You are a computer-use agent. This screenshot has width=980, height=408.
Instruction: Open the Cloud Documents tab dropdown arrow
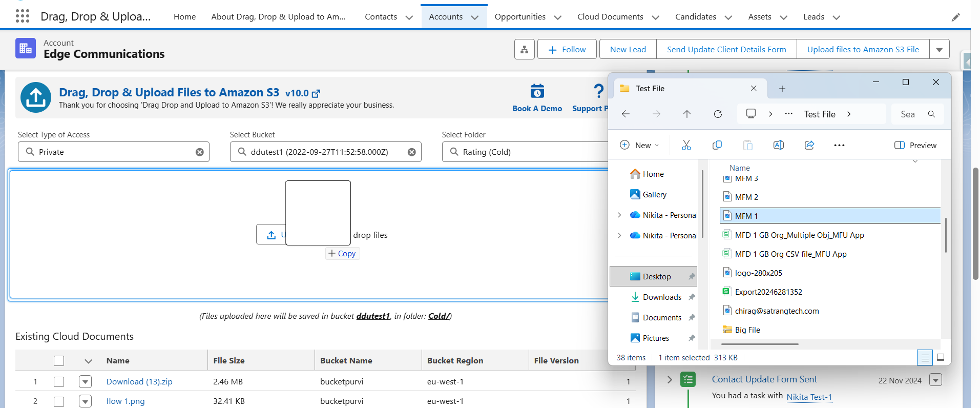pos(655,17)
